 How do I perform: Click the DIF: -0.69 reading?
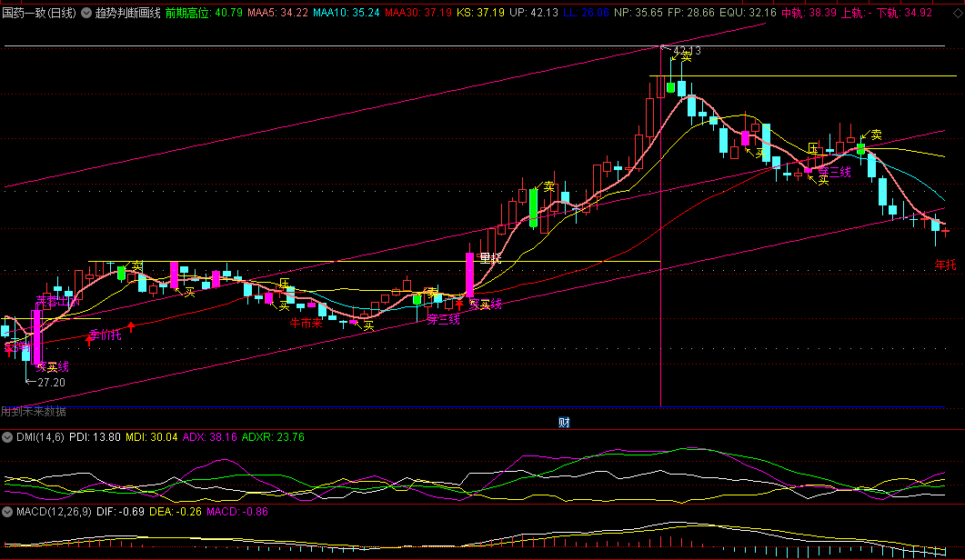120,512
